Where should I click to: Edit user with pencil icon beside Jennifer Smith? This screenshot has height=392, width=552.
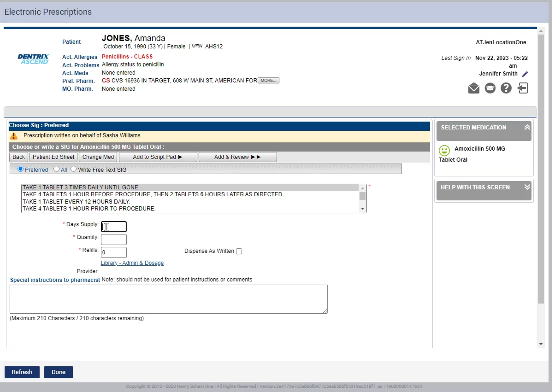(x=525, y=74)
